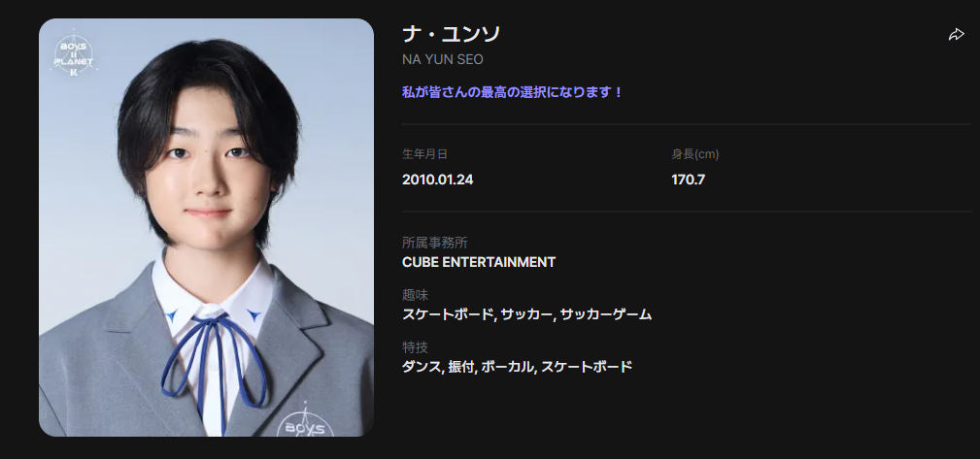Click the 身長(cm) label

695,154
